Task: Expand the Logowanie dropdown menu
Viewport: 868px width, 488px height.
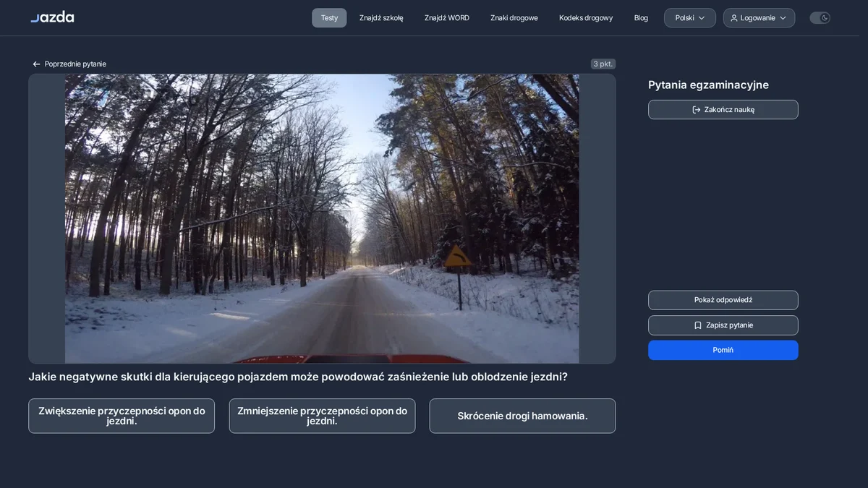Action: tap(759, 18)
